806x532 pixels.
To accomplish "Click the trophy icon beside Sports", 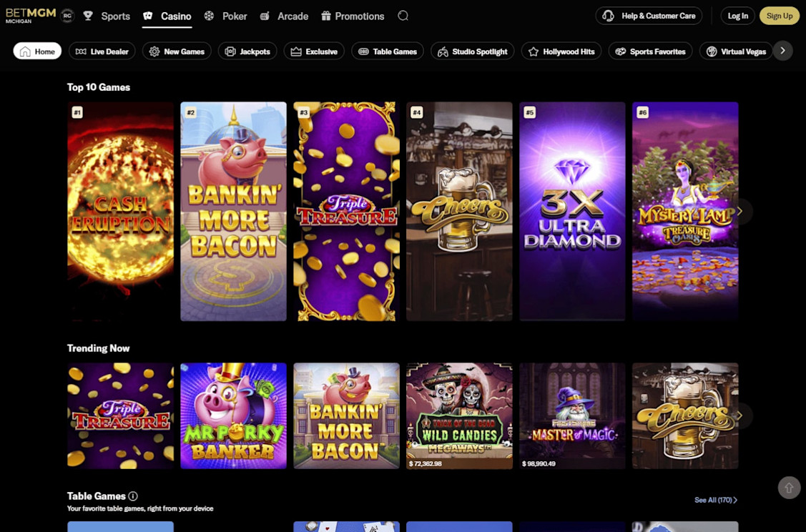I will click(88, 16).
